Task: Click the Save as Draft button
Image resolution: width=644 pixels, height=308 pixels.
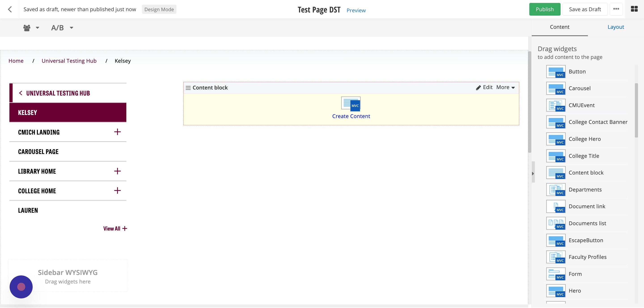Action: coord(585,9)
